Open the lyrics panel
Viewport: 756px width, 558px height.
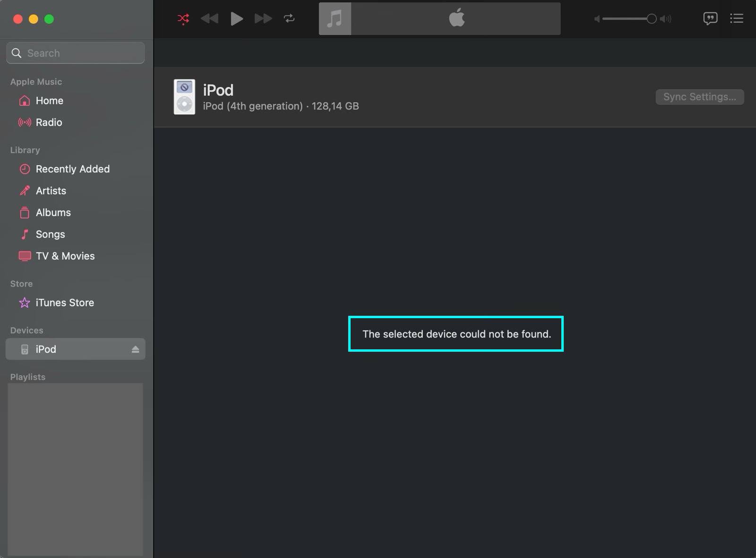[710, 18]
